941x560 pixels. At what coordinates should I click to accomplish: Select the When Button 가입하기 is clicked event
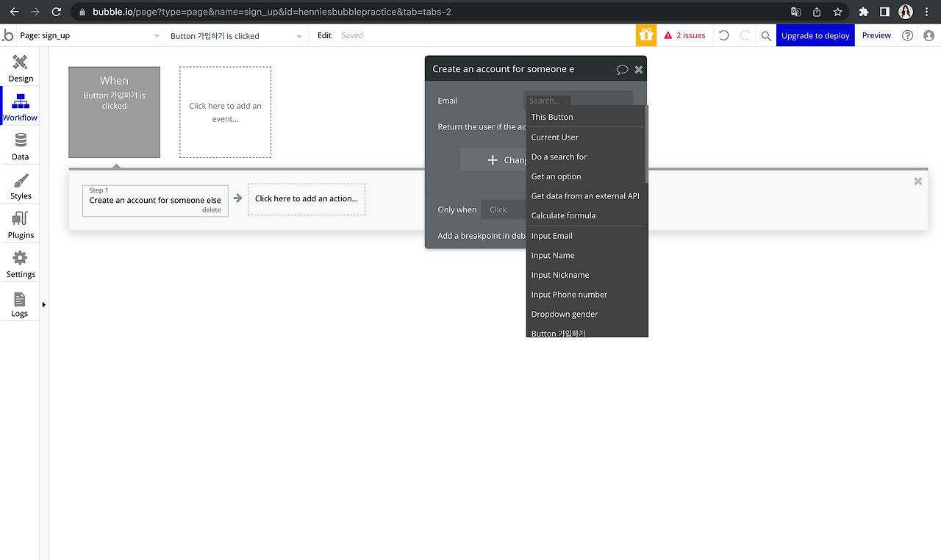tap(114, 112)
